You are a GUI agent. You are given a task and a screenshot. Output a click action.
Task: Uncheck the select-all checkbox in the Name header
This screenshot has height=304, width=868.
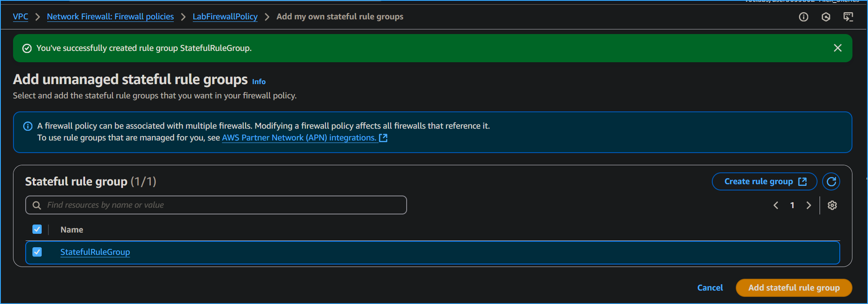37,229
